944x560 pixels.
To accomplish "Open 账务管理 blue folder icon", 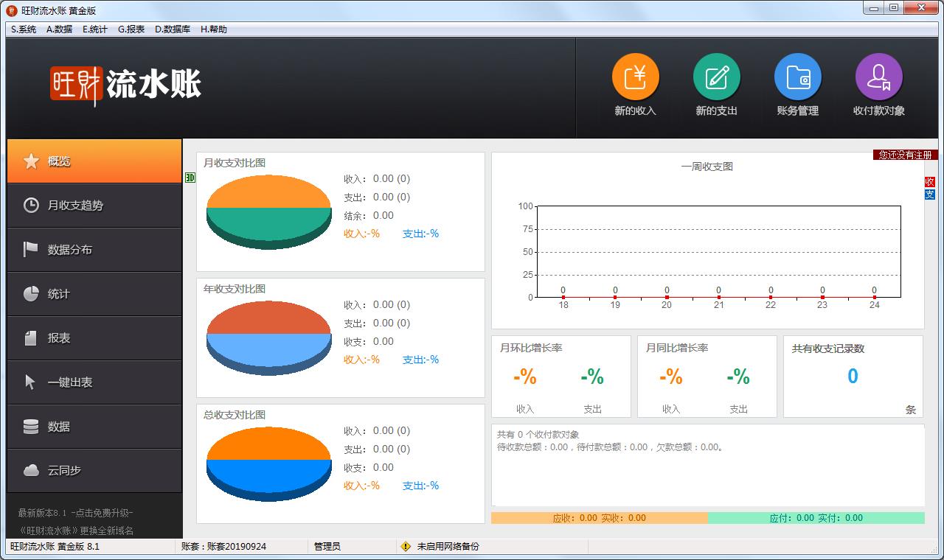I will pyautogui.click(x=797, y=77).
